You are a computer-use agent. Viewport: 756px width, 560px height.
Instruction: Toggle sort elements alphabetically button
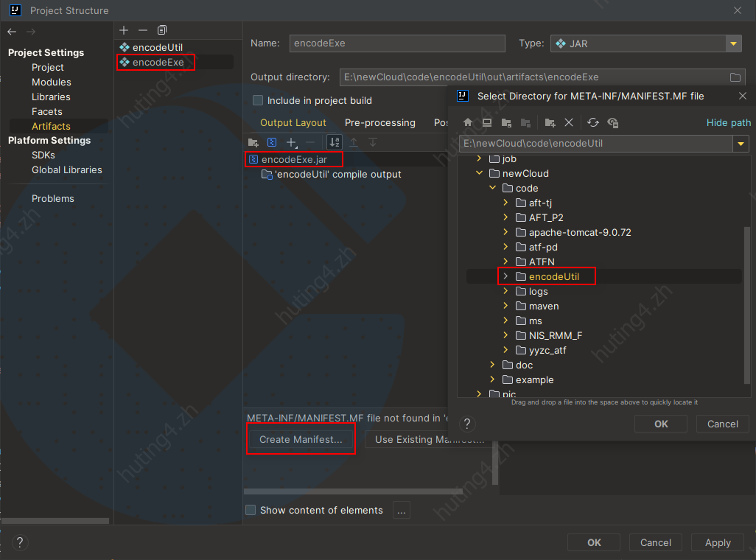334,142
